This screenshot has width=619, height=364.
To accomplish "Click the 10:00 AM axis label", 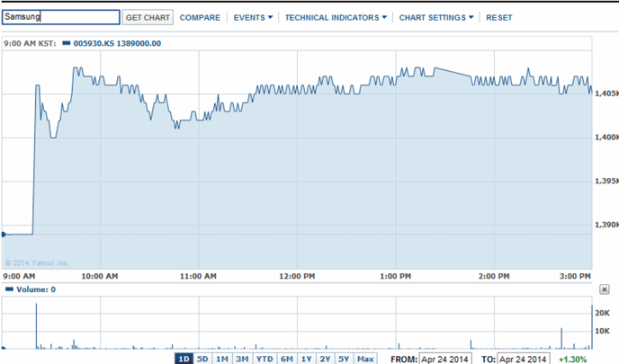I will (100, 276).
